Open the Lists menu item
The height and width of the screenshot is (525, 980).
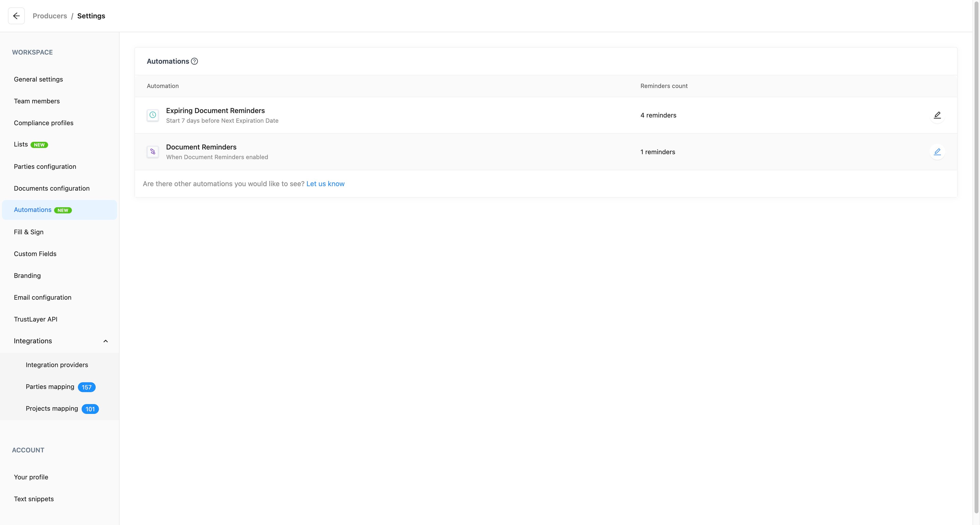tap(21, 144)
